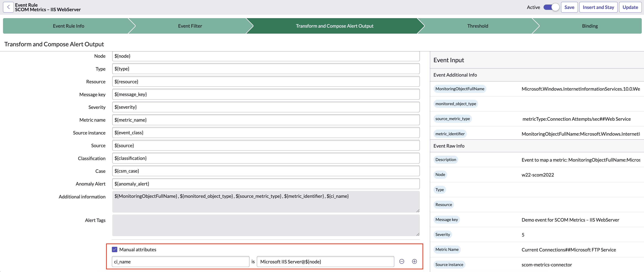Select the source_metric_type event tag
This screenshot has width=644, height=272.
pyautogui.click(x=453, y=119)
